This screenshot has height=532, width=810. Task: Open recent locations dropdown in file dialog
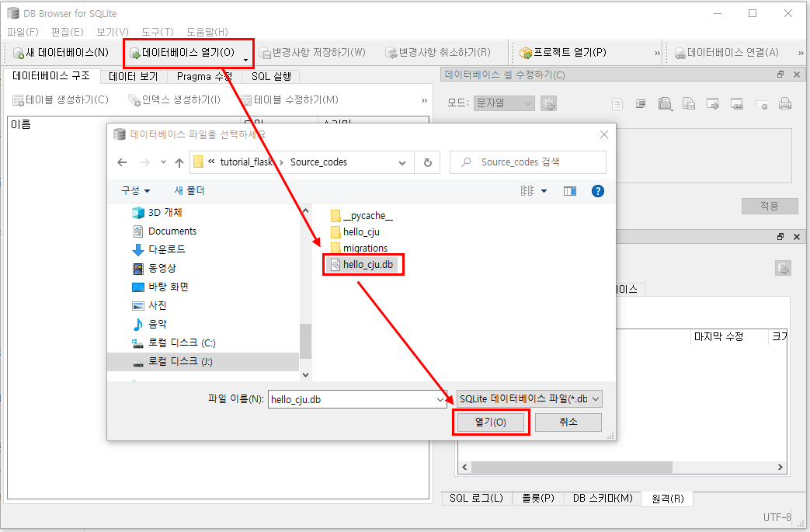coord(163,162)
